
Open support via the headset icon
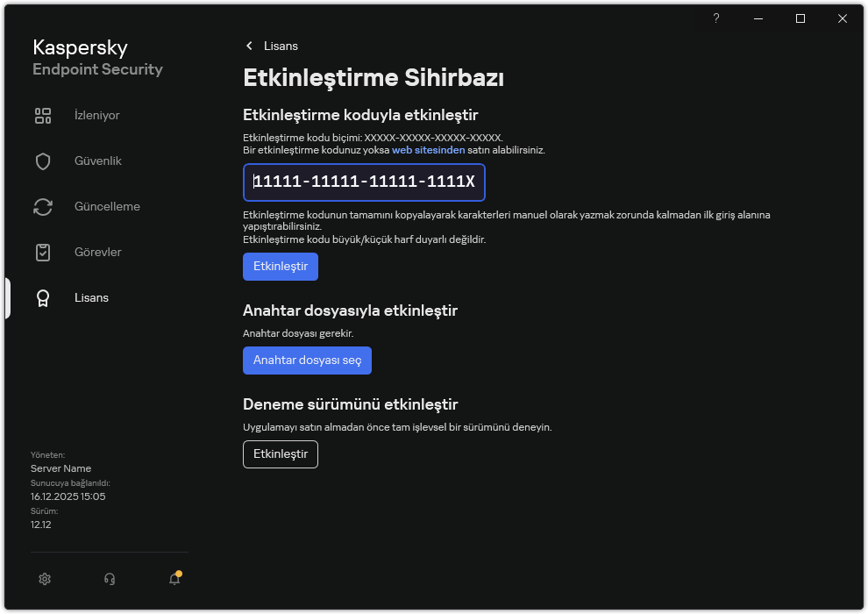click(x=109, y=579)
